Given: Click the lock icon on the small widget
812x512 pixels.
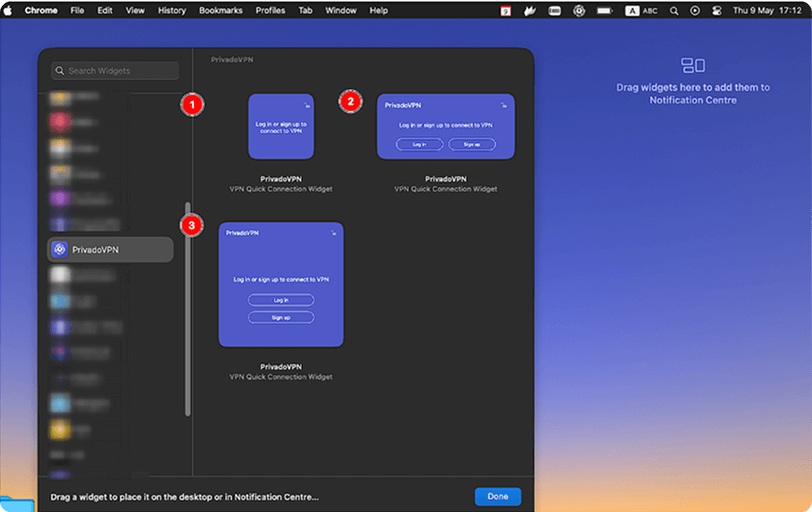Looking at the screenshot, I should click(x=307, y=105).
